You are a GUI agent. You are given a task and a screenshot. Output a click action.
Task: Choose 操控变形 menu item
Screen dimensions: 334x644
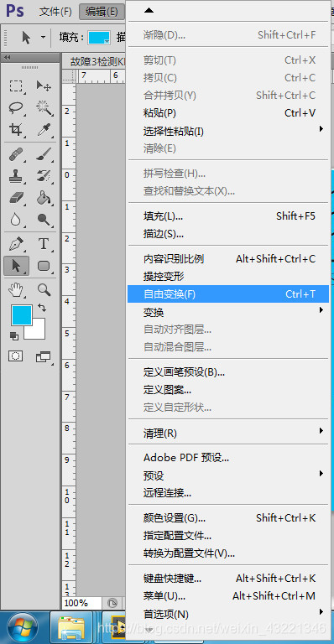(228, 277)
